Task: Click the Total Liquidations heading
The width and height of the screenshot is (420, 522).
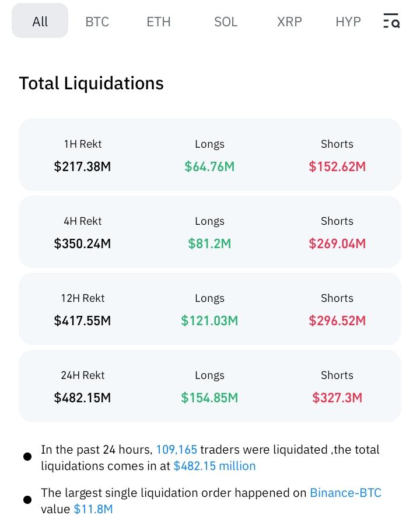Action: [x=91, y=83]
